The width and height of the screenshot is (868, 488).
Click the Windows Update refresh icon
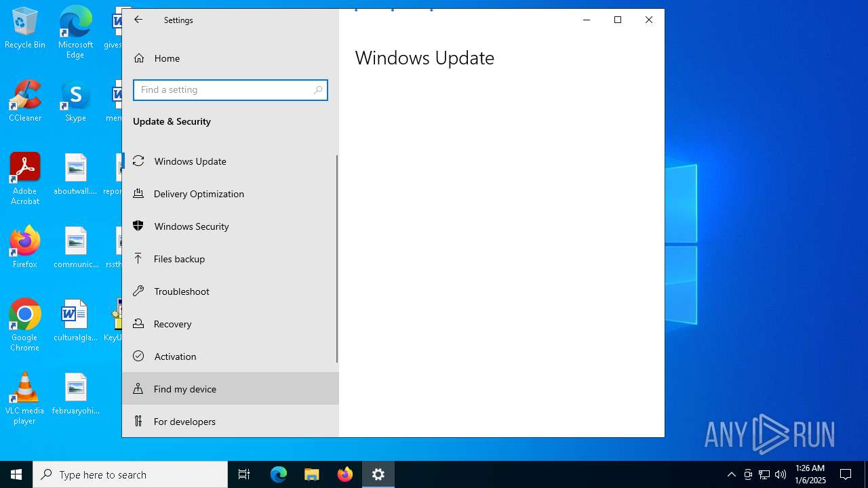coord(138,161)
